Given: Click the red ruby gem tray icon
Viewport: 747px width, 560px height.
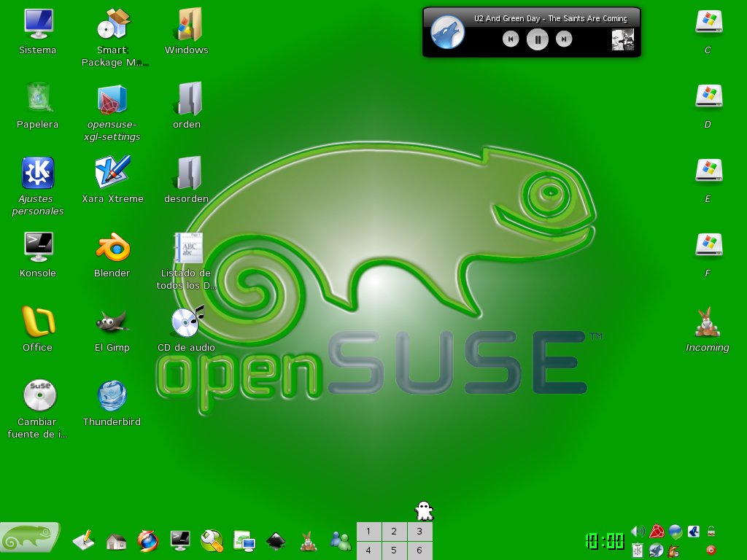Looking at the screenshot, I should coord(657,532).
